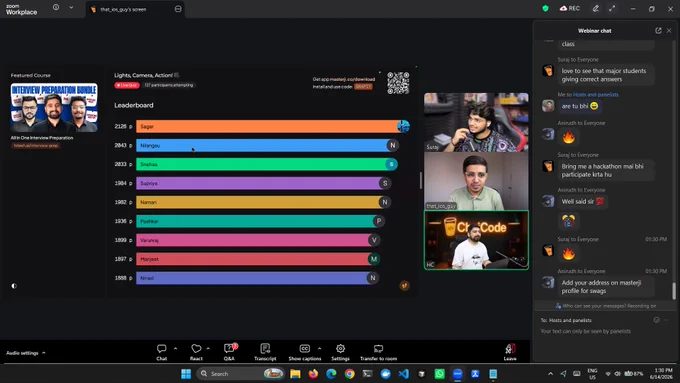Open File Explorer from taskbar
Image resolution: width=680 pixels, height=383 pixels.
click(x=295, y=374)
